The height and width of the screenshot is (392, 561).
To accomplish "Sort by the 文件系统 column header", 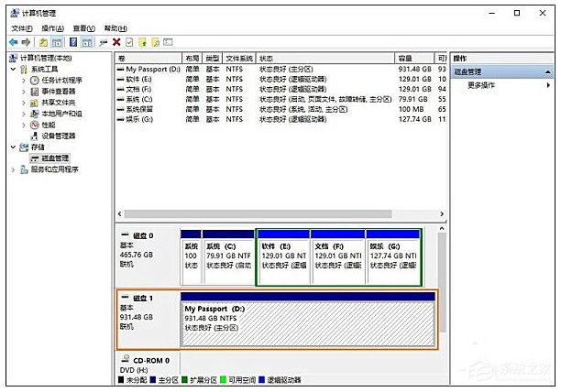I will click(239, 59).
